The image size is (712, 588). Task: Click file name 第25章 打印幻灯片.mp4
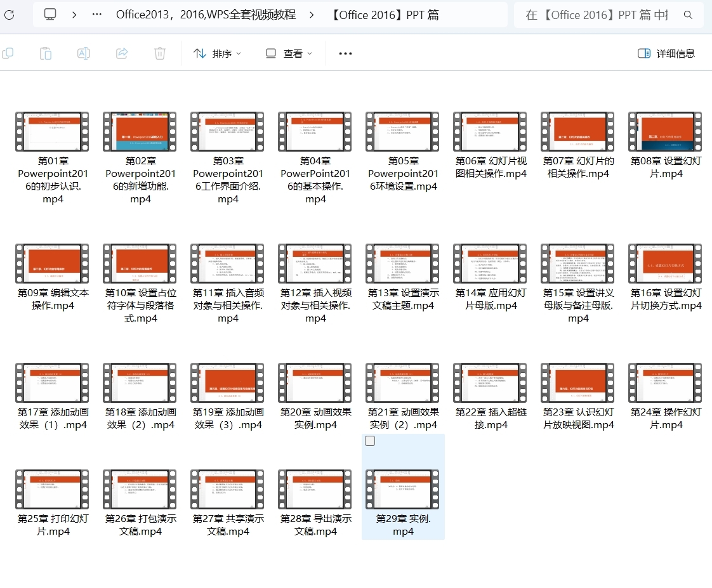(x=53, y=525)
